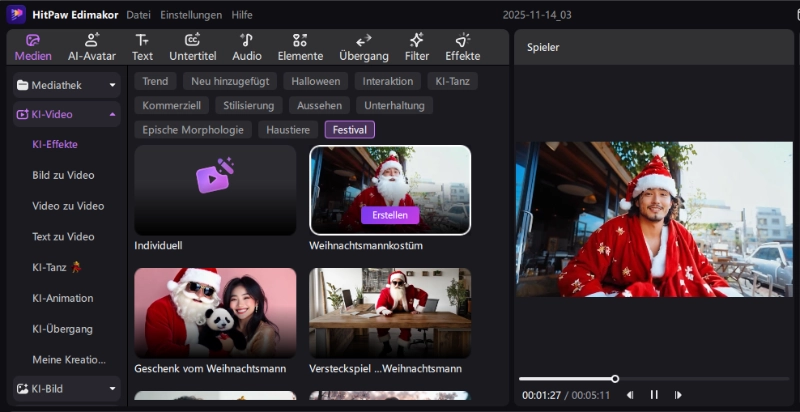Select the Stilisierung category tag

pyautogui.click(x=248, y=106)
